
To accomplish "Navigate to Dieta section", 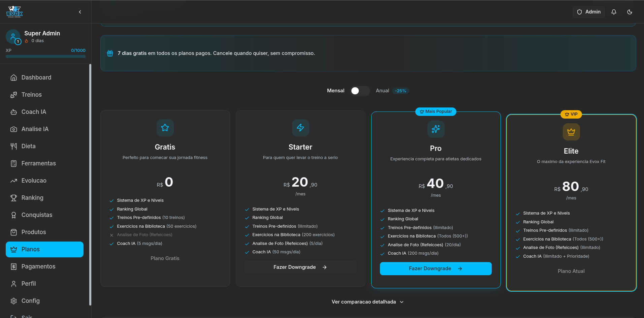I will click(x=44, y=146).
